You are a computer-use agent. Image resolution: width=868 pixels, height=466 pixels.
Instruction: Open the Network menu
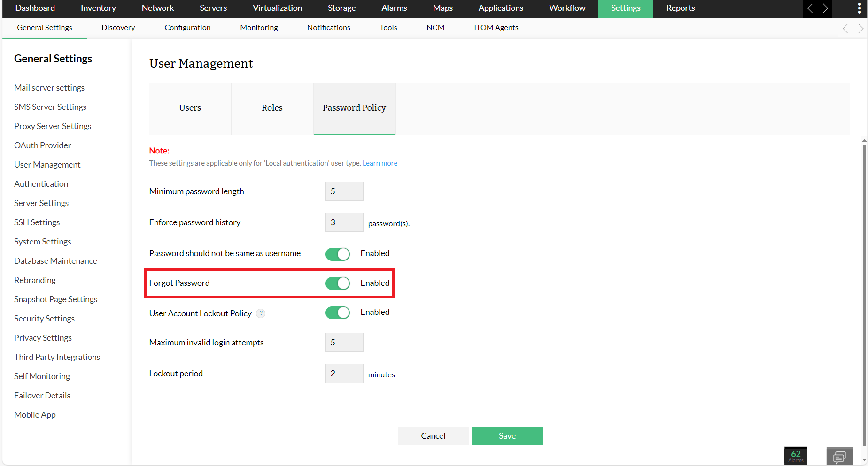pyautogui.click(x=158, y=8)
